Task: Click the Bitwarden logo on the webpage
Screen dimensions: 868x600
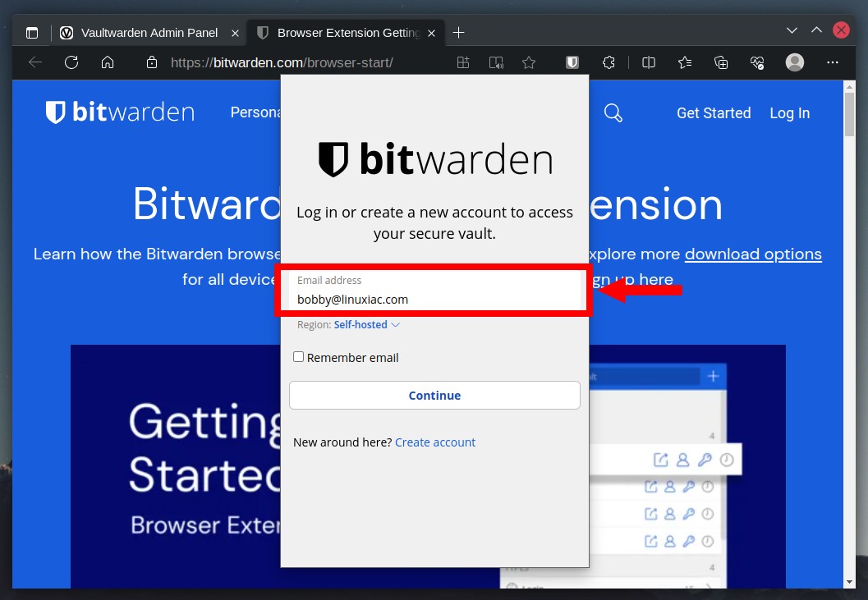Action: click(120, 112)
